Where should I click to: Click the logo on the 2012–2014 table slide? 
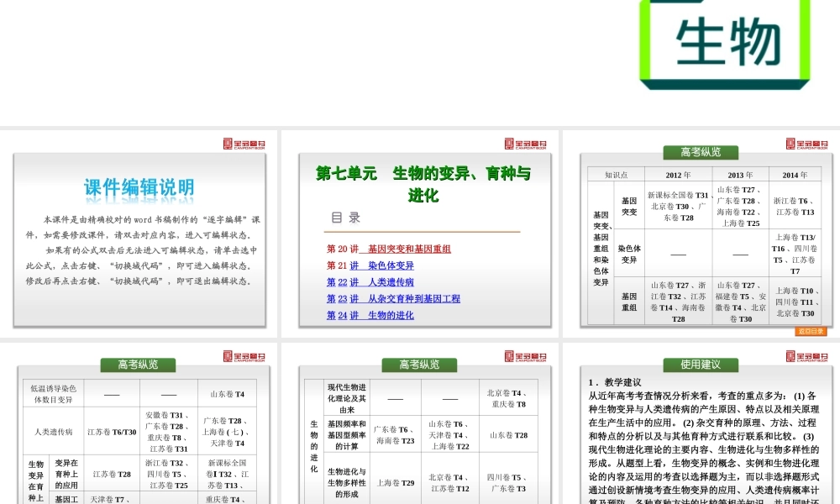[x=806, y=144]
